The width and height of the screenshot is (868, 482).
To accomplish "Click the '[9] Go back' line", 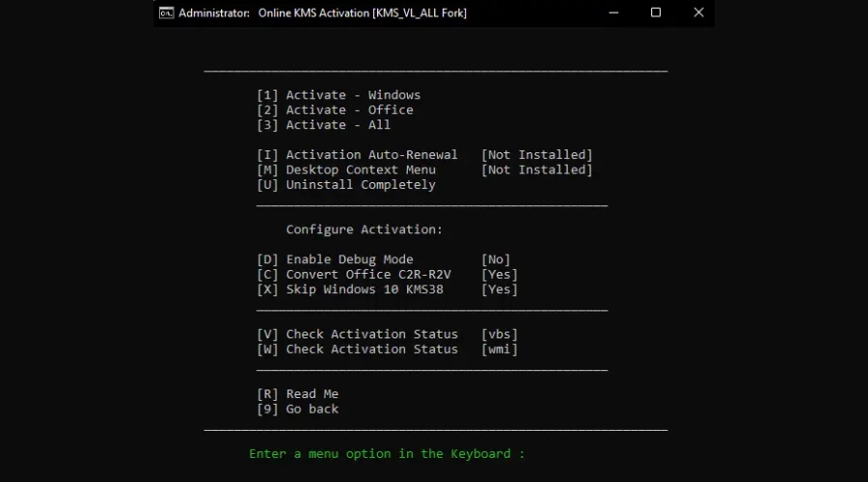I will [297, 409].
